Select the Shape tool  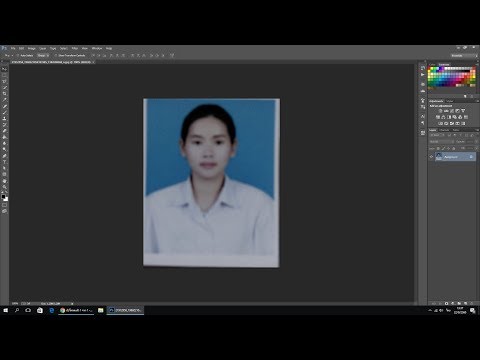4,174
